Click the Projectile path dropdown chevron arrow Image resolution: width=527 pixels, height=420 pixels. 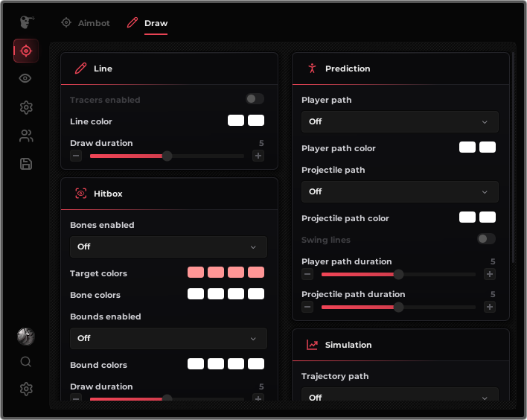coord(485,192)
